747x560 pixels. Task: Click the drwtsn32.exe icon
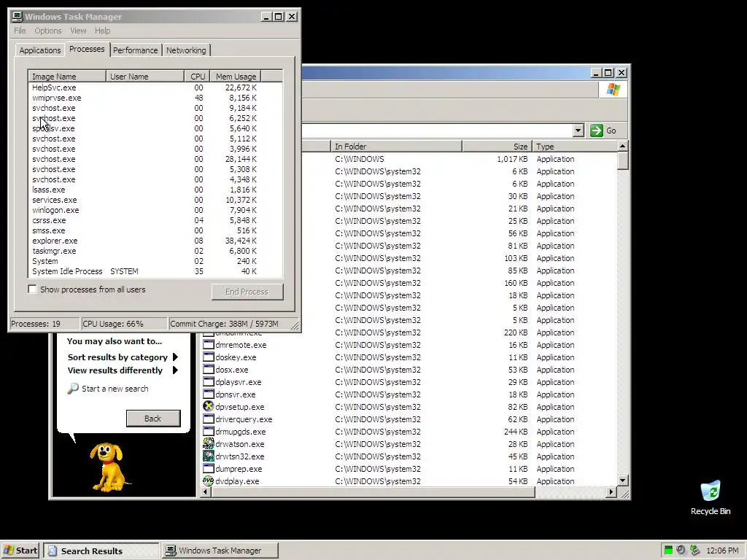pyautogui.click(x=208, y=456)
